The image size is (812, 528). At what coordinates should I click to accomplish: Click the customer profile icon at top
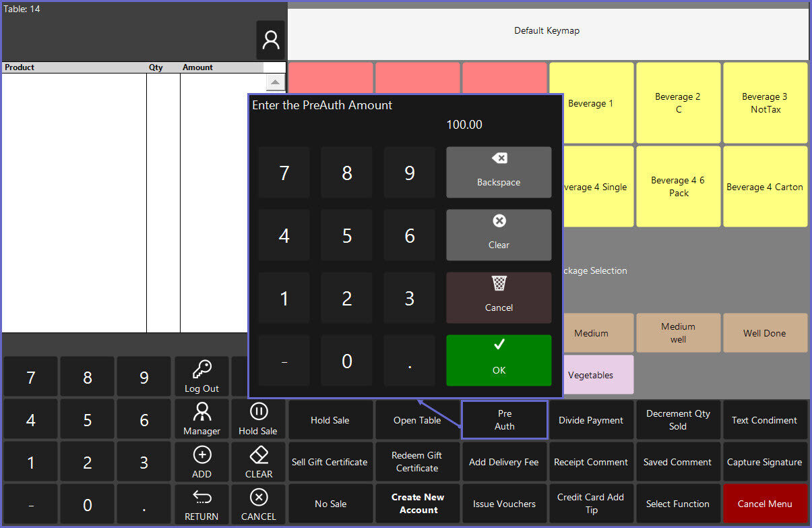[270, 40]
